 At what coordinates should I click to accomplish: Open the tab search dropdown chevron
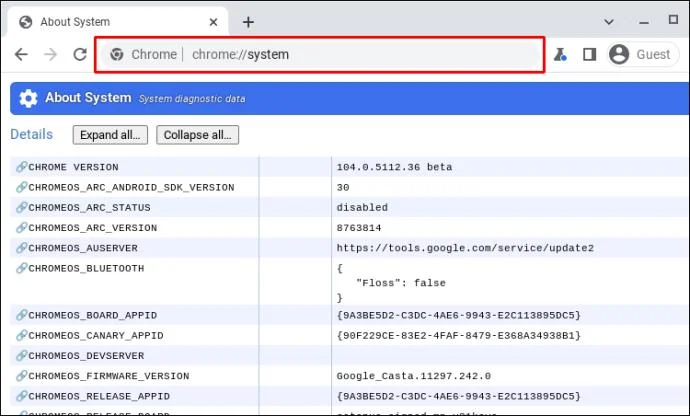(609, 22)
